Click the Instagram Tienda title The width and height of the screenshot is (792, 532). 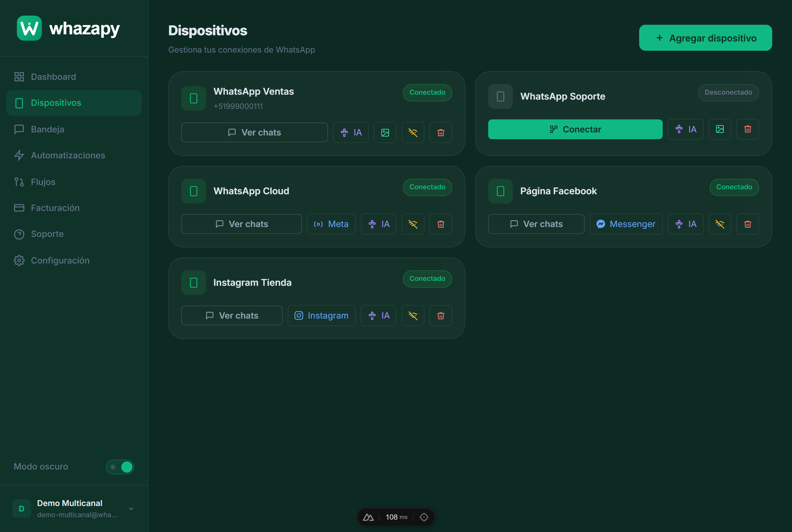[x=252, y=283]
